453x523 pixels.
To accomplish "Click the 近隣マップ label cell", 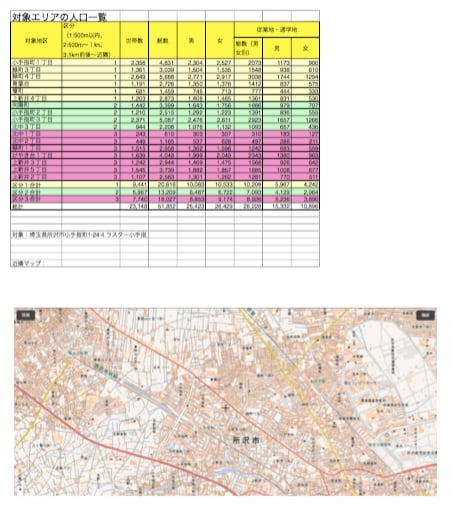I will (27, 263).
